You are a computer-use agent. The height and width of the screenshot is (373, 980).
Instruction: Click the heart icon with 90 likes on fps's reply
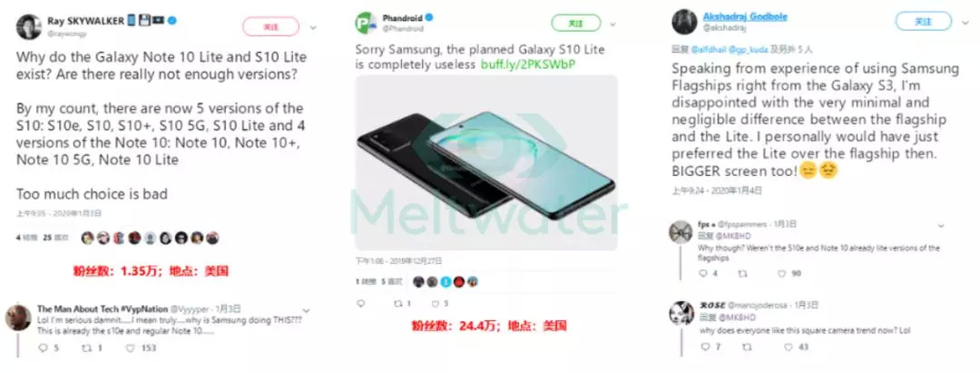pyautogui.click(x=780, y=273)
